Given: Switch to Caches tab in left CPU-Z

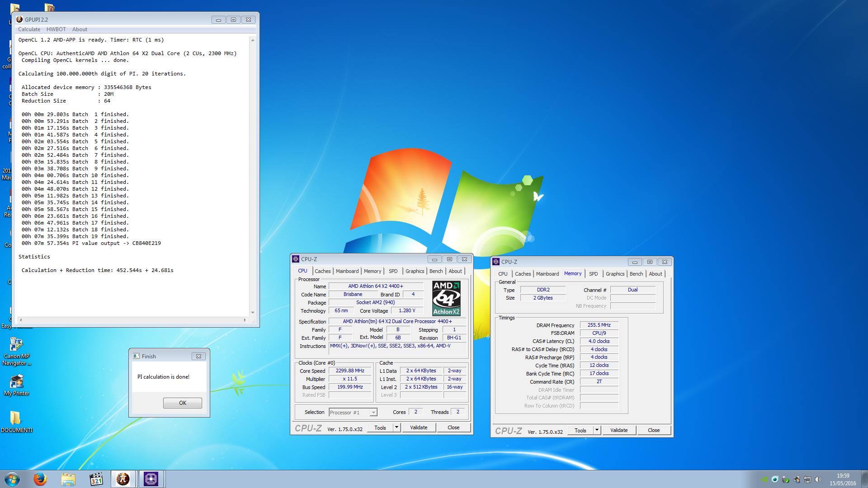Looking at the screenshot, I should tap(322, 271).
